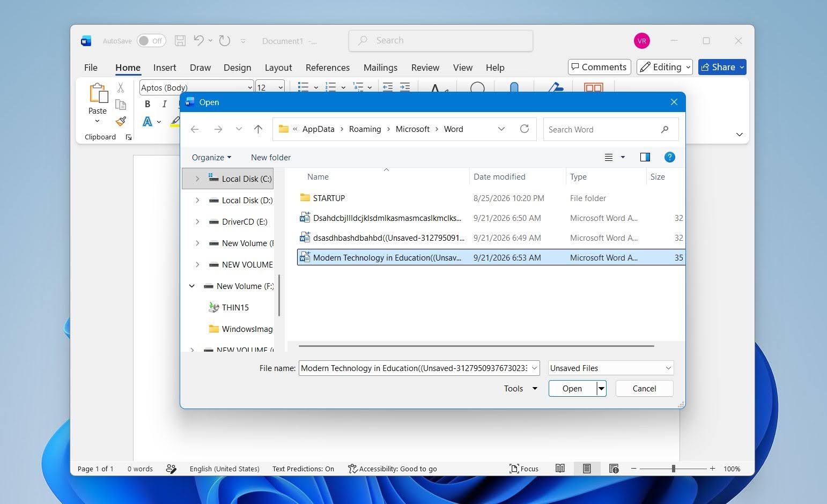
Task: Click the Cancel button in Open dialog
Action: [644, 389]
